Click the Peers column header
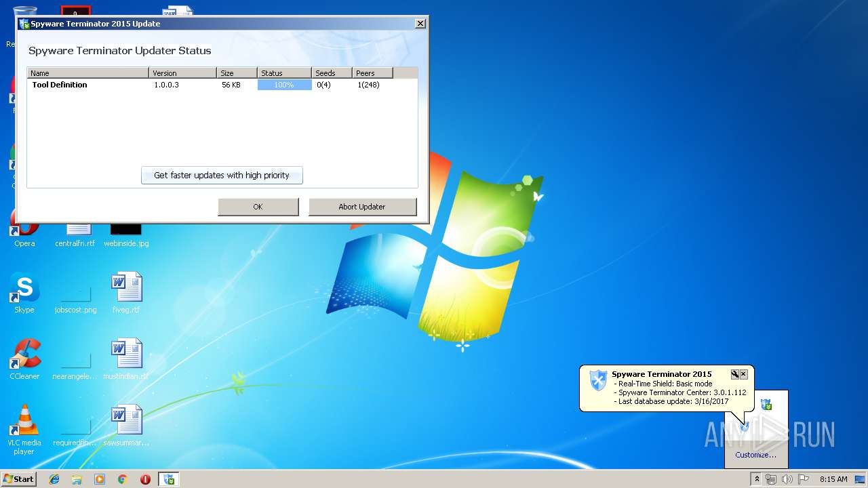 (373, 73)
